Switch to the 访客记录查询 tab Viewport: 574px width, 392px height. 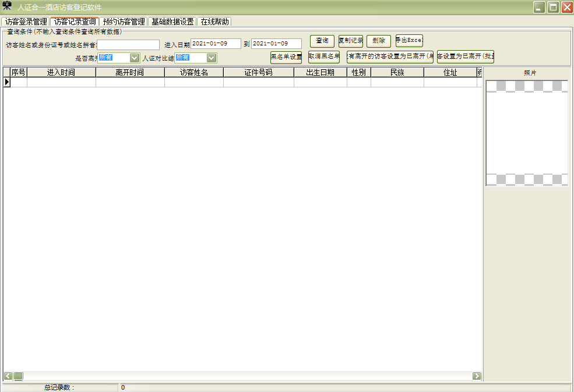75,22
